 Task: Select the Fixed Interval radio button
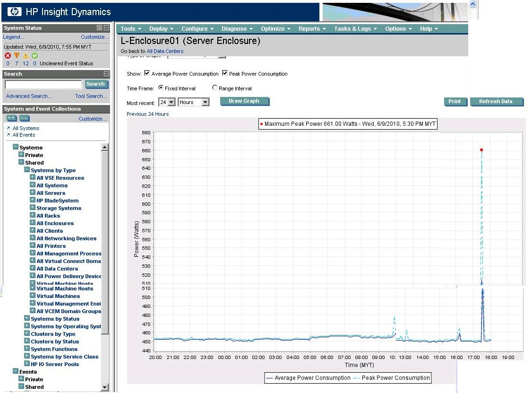[161, 88]
